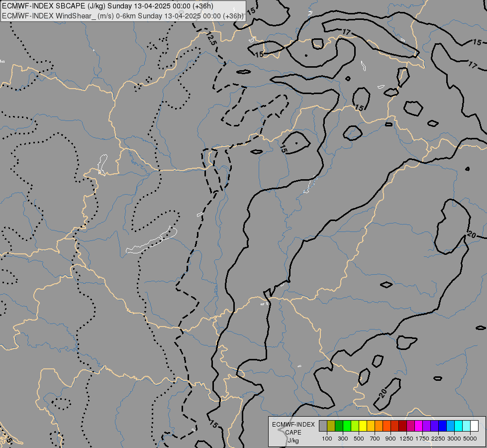Click the 900 legend tick label
This screenshot has height=448, width=487.
390,439
